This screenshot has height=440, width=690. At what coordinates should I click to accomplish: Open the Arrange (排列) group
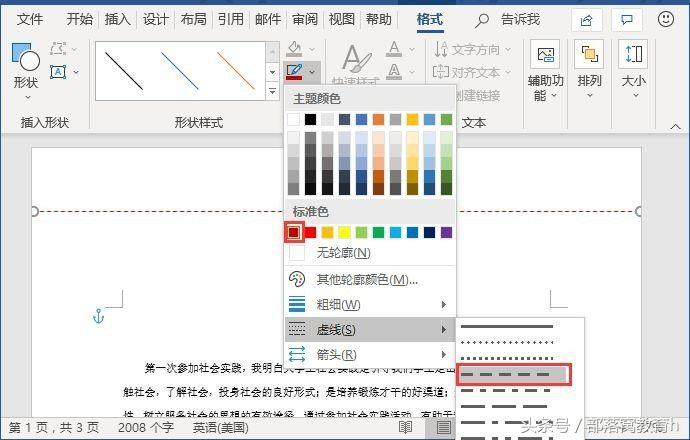pyautogui.click(x=589, y=68)
